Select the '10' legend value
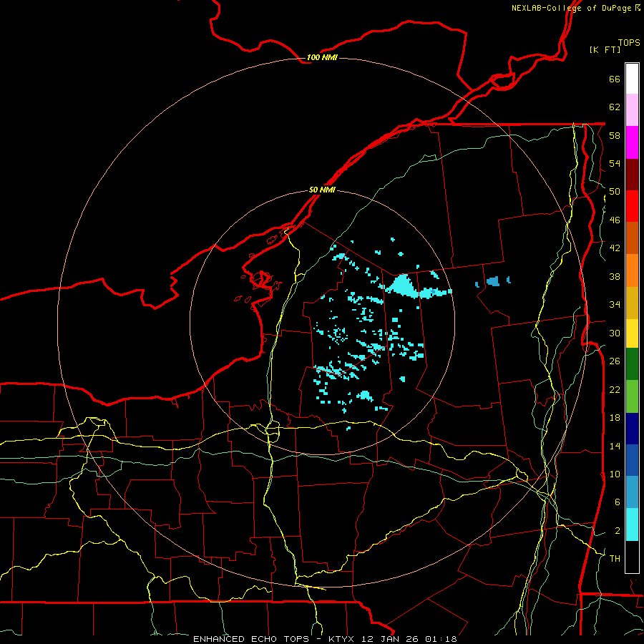Viewport: 644px width, 644px height. point(615,474)
